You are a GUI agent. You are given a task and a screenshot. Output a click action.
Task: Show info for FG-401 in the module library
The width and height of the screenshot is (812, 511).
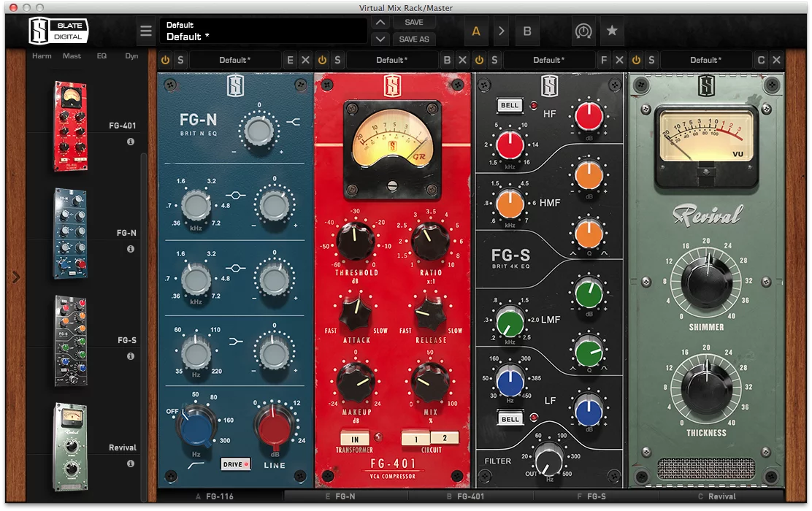[131, 142]
